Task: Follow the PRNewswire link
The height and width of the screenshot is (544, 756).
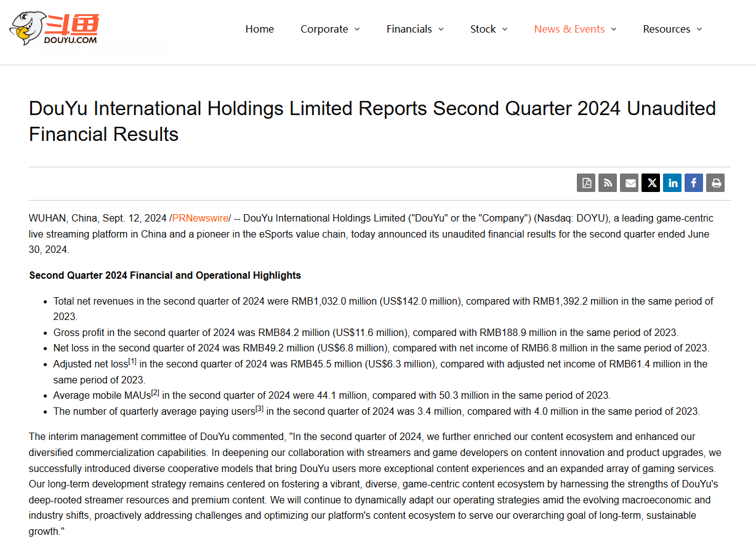Action: coord(200,218)
